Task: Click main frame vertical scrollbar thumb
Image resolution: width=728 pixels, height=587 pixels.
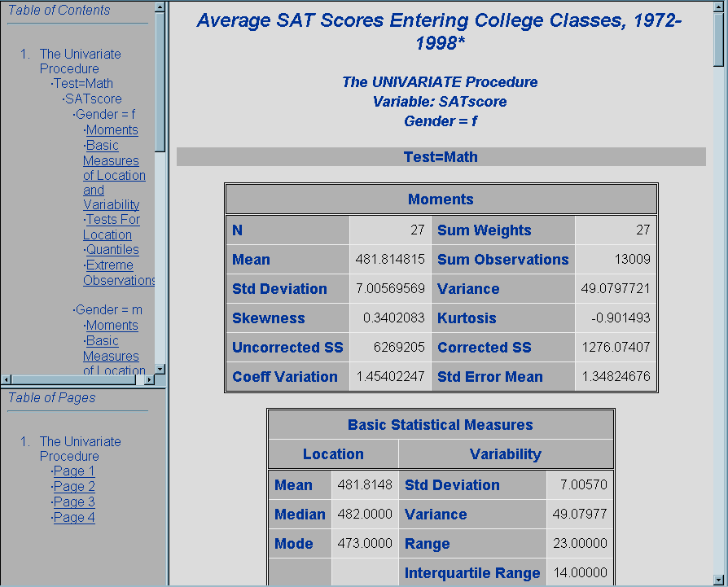Action: [718, 39]
